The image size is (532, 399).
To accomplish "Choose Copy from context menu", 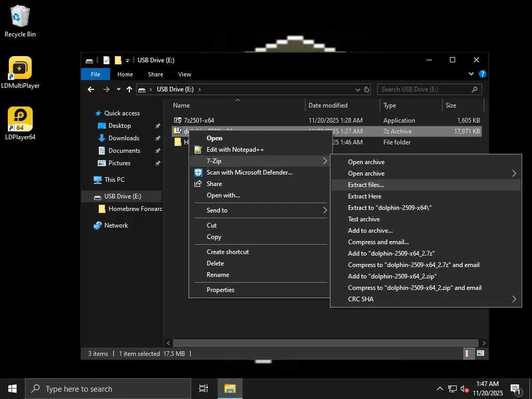I will tap(260, 237).
